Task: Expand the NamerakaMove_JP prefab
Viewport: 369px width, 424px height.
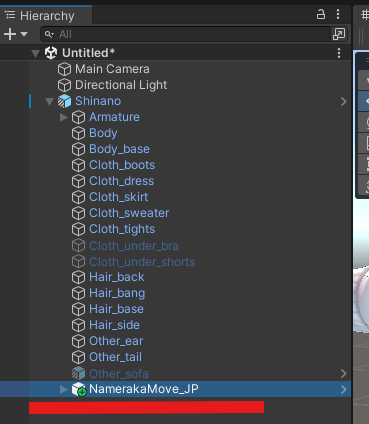Action: pyautogui.click(x=63, y=389)
